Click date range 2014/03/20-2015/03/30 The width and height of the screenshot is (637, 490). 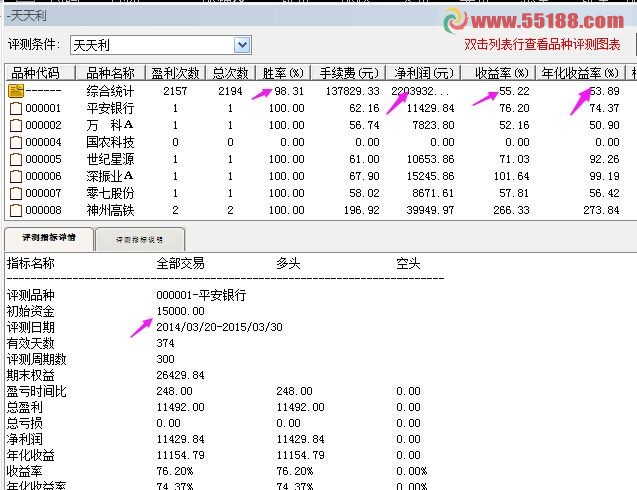[219, 327]
